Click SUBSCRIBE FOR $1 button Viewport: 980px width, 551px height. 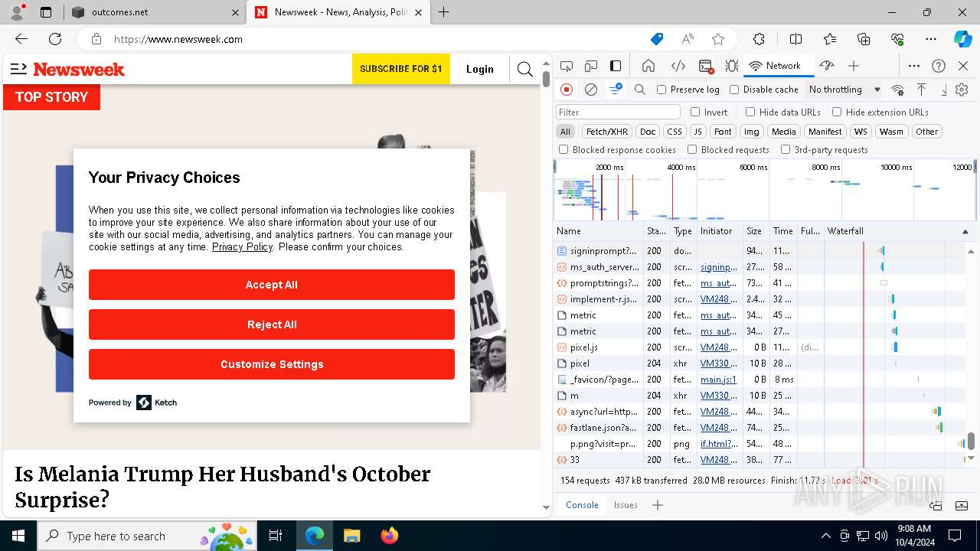pyautogui.click(x=401, y=69)
